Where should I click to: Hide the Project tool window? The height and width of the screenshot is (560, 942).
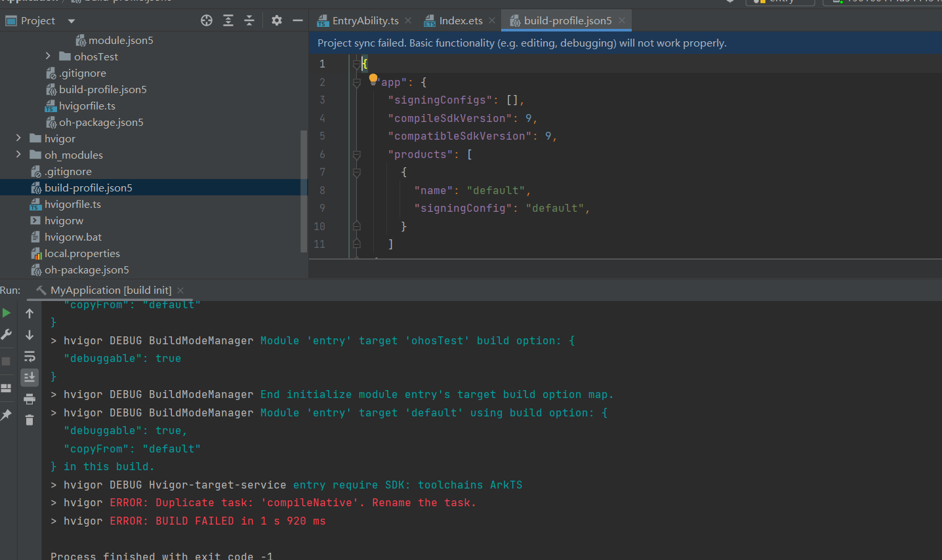tap(298, 20)
